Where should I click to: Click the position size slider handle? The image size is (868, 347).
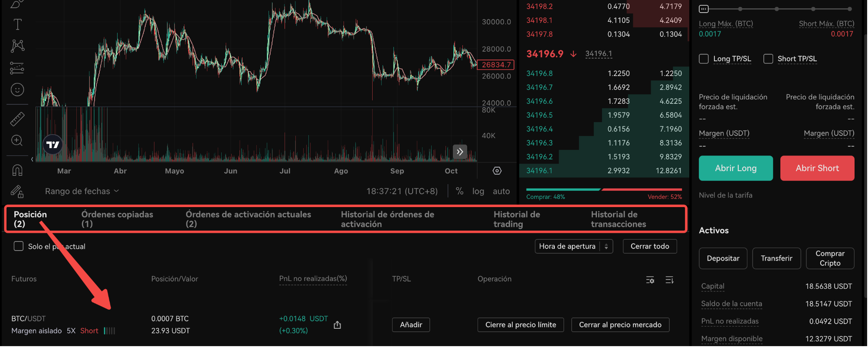[x=704, y=9]
